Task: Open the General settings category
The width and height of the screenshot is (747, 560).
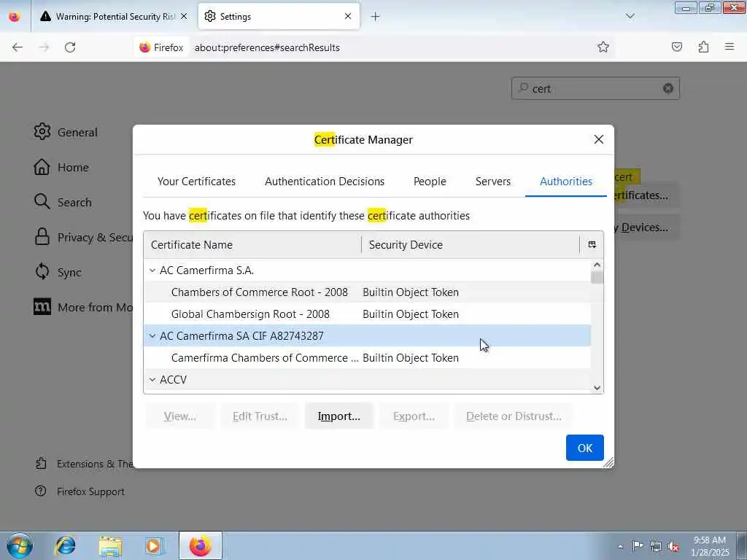Action: 66,132
